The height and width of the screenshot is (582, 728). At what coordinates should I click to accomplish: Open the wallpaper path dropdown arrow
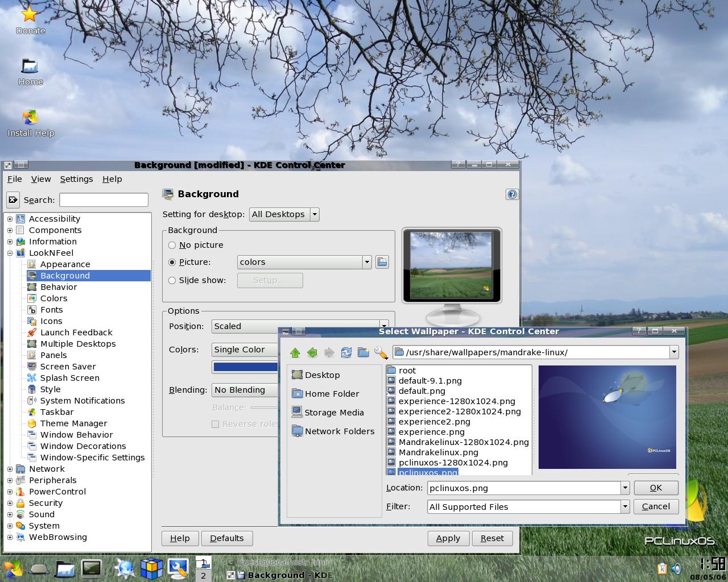674,352
